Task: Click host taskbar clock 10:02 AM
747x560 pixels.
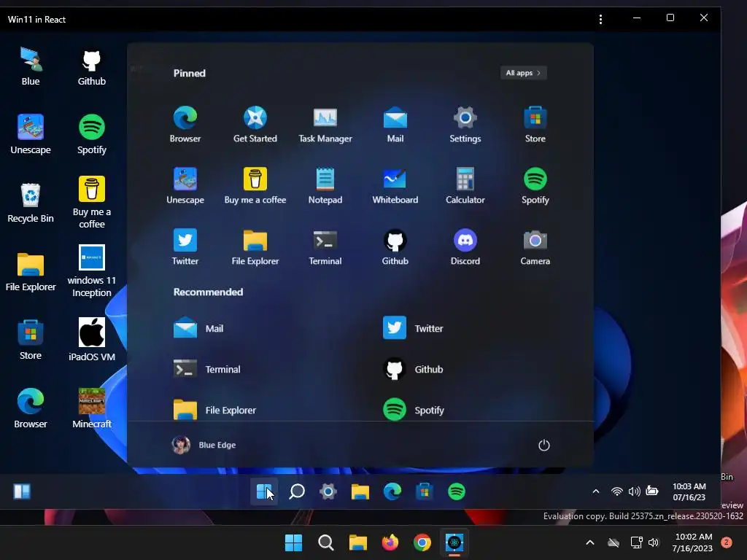Action: point(693,542)
